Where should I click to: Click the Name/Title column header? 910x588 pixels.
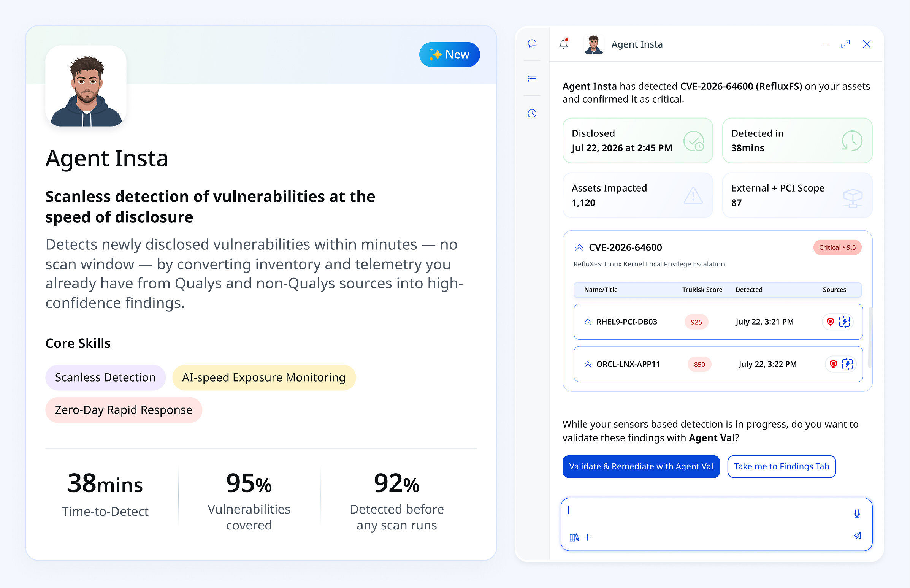pyautogui.click(x=601, y=290)
